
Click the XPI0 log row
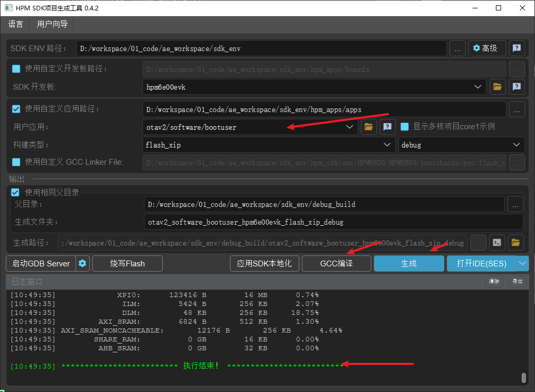point(164,295)
